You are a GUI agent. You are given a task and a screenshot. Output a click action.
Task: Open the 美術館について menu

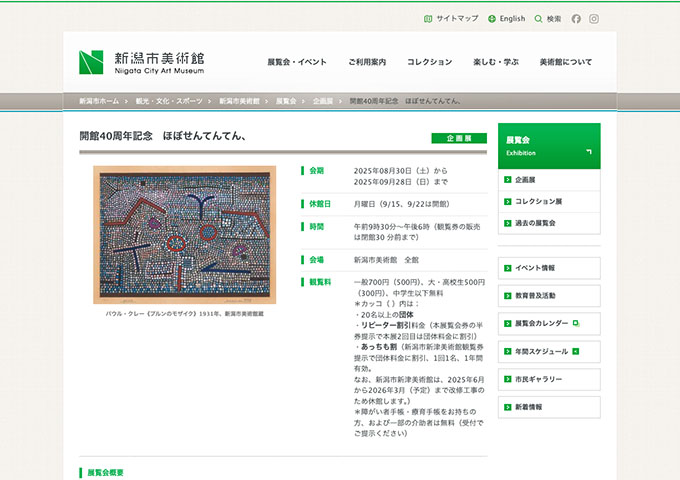pos(566,62)
